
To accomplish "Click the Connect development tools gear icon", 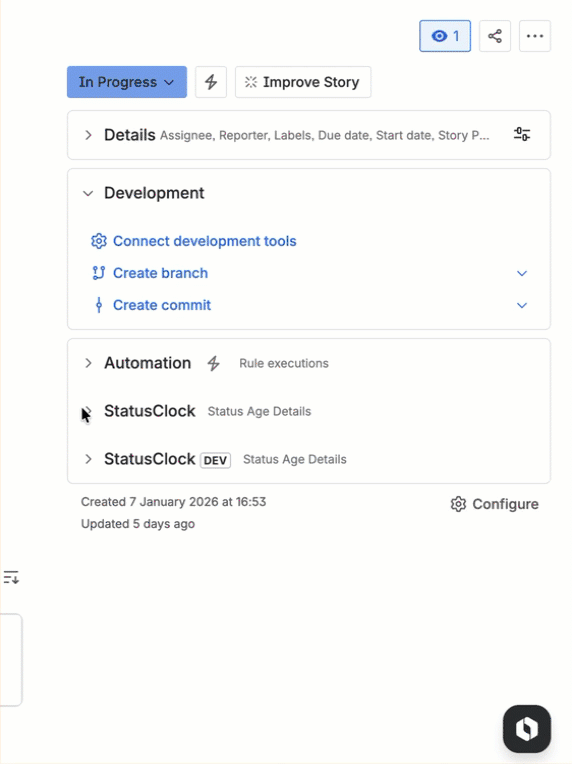I will [99, 241].
